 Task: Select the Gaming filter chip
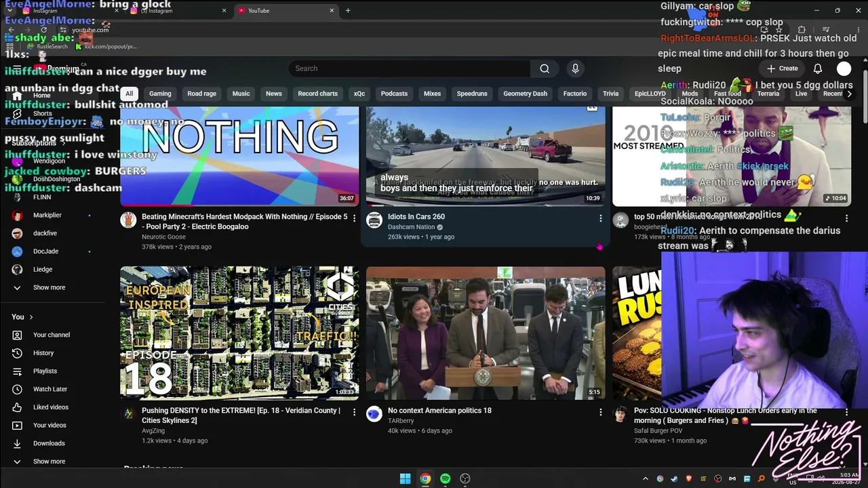(160, 94)
